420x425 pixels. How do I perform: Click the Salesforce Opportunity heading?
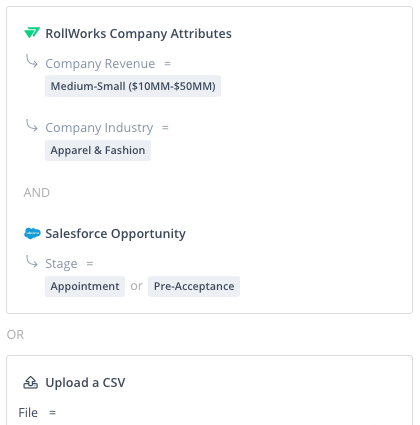(x=115, y=234)
